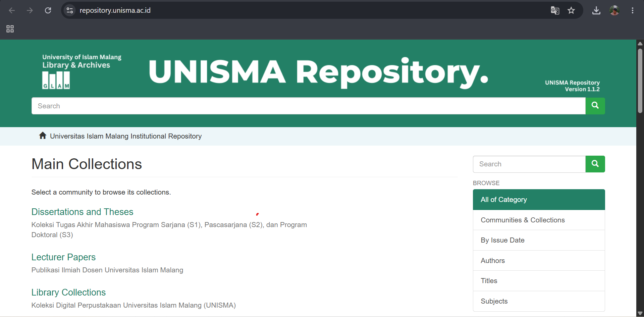This screenshot has height=317, width=644.
Task: Click the page's vertical scrollbar thumb
Action: (x=640, y=81)
